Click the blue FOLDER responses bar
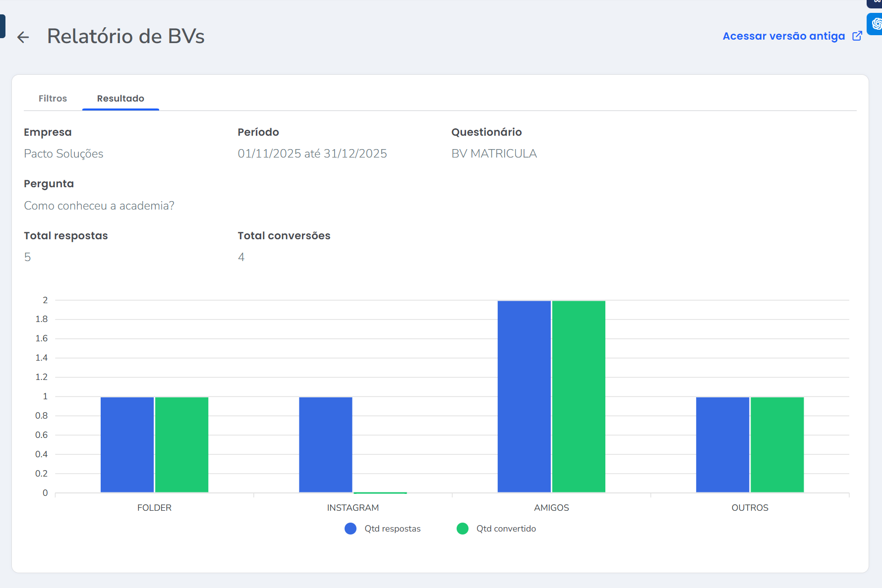The image size is (882, 588). point(127,444)
